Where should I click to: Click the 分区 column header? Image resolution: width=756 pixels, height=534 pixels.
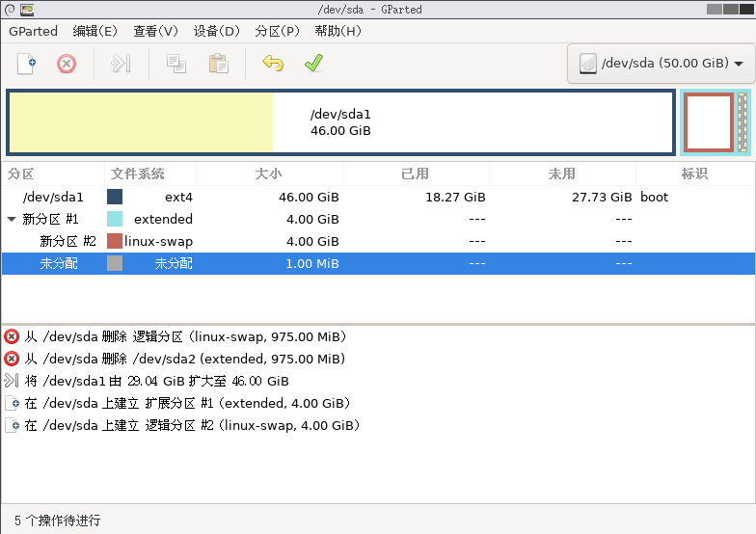pyautogui.click(x=53, y=174)
